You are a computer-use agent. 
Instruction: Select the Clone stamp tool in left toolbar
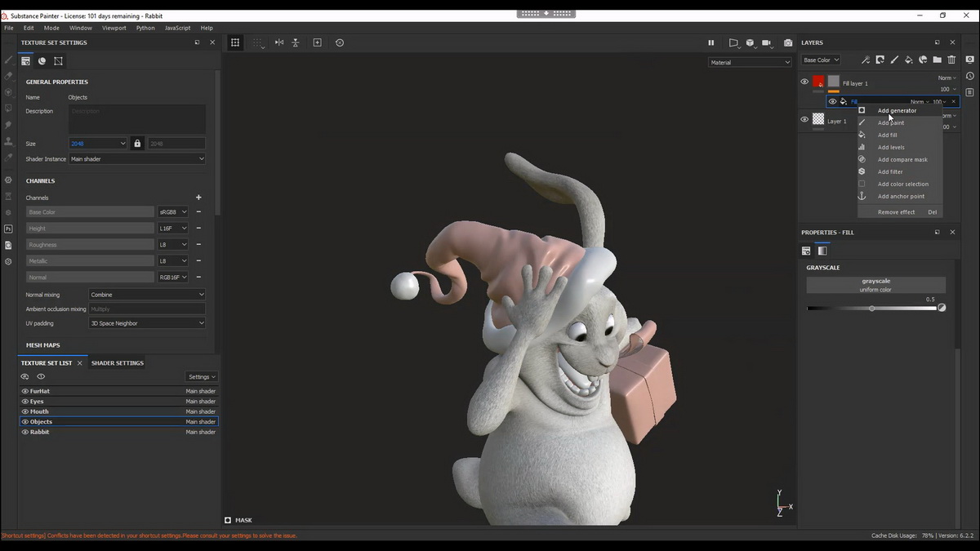tap(8, 141)
